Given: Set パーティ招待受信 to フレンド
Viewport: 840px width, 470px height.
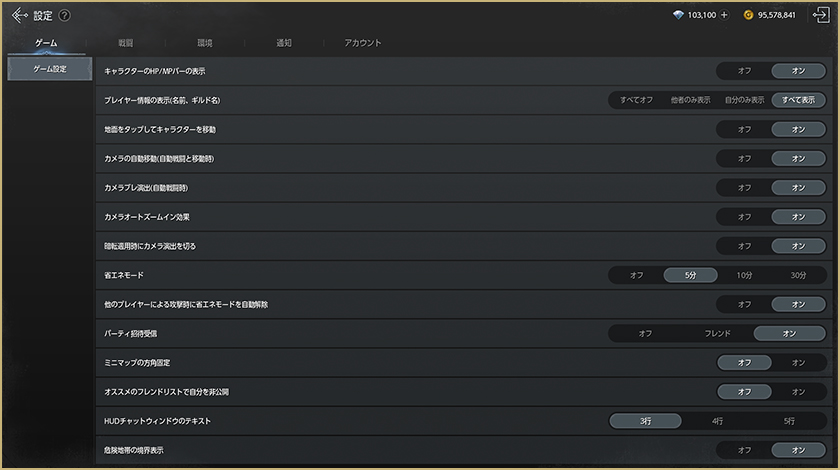Looking at the screenshot, I should (x=717, y=333).
